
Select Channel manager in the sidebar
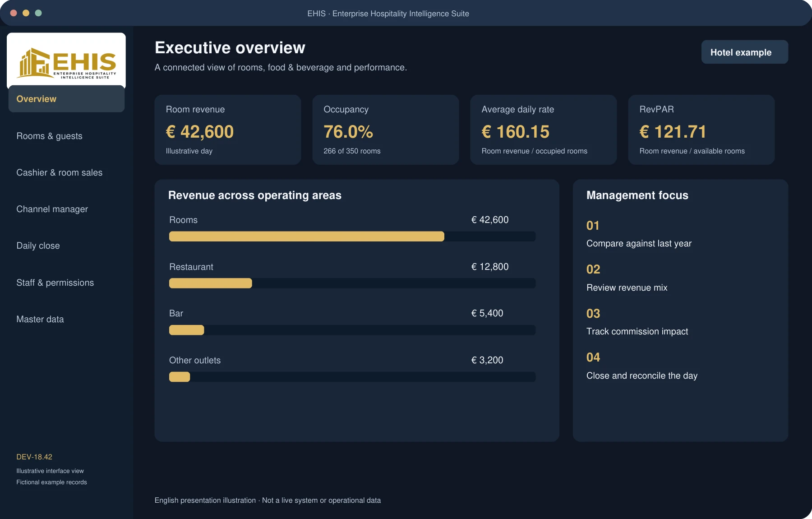(x=52, y=209)
